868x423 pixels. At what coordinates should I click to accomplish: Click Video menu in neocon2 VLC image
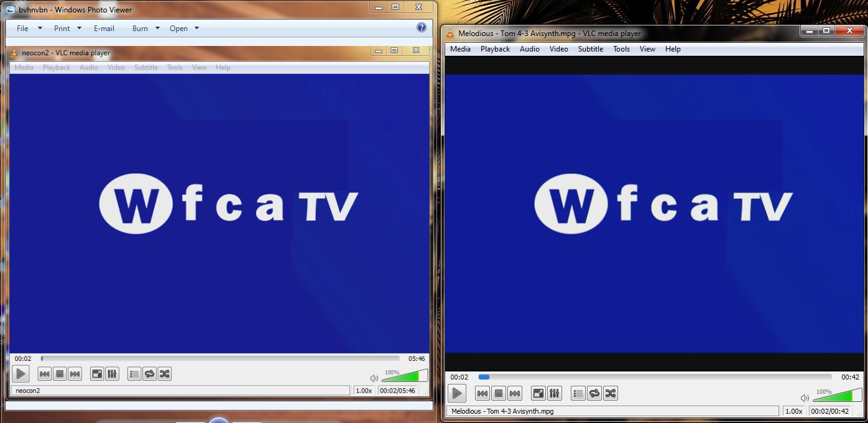click(x=116, y=68)
